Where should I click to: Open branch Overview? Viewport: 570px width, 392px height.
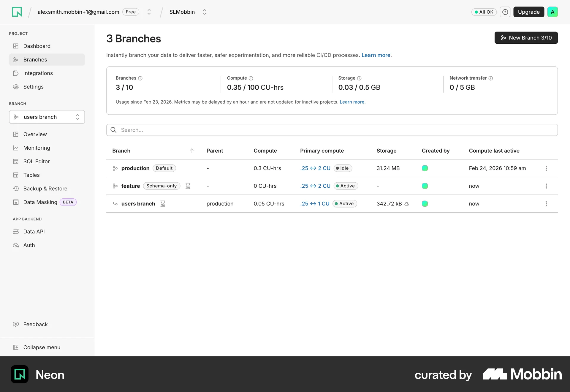pyautogui.click(x=47, y=134)
